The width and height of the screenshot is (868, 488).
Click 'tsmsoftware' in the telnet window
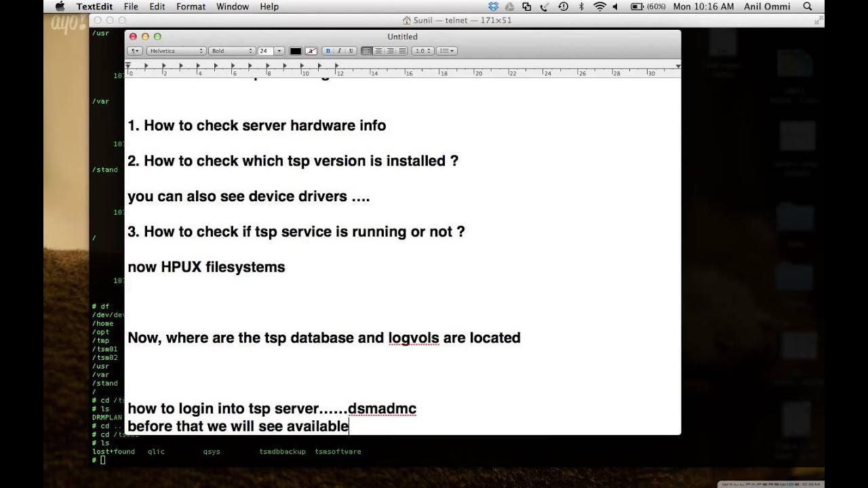[x=338, y=451]
